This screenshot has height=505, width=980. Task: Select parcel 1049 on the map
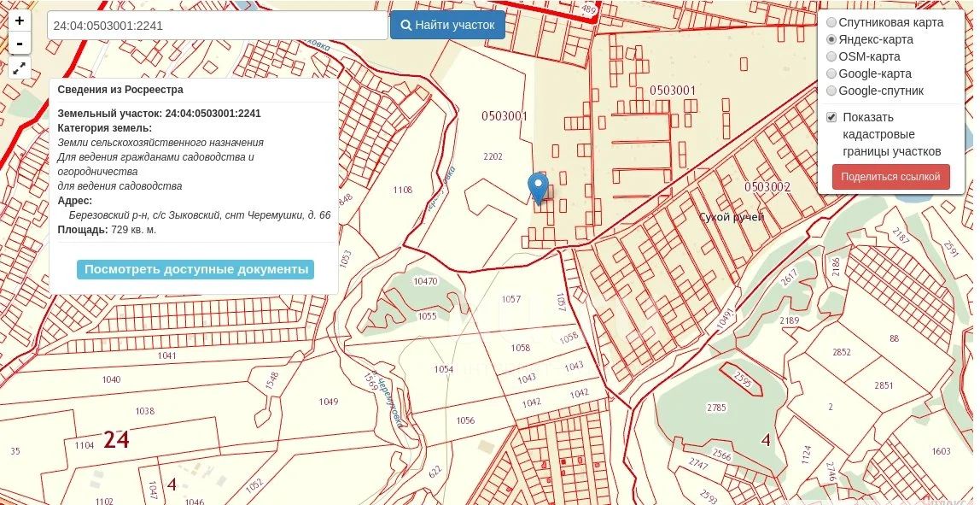pos(328,402)
